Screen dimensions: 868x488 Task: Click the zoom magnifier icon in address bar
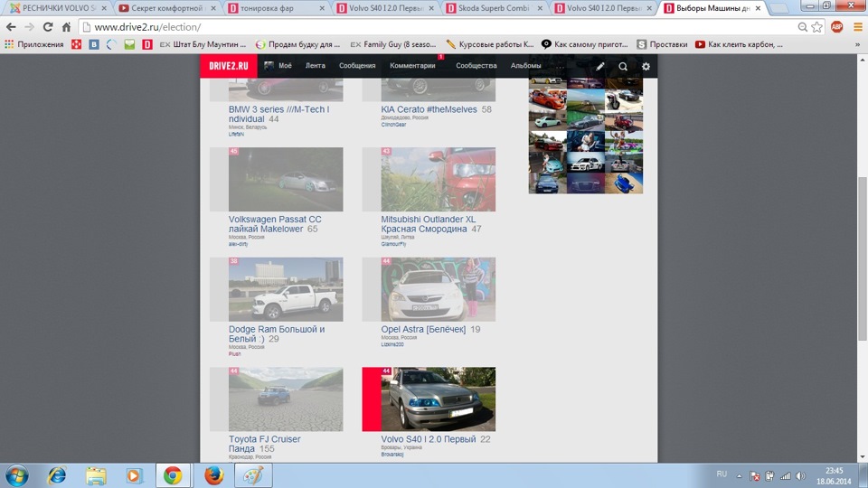[x=802, y=26]
